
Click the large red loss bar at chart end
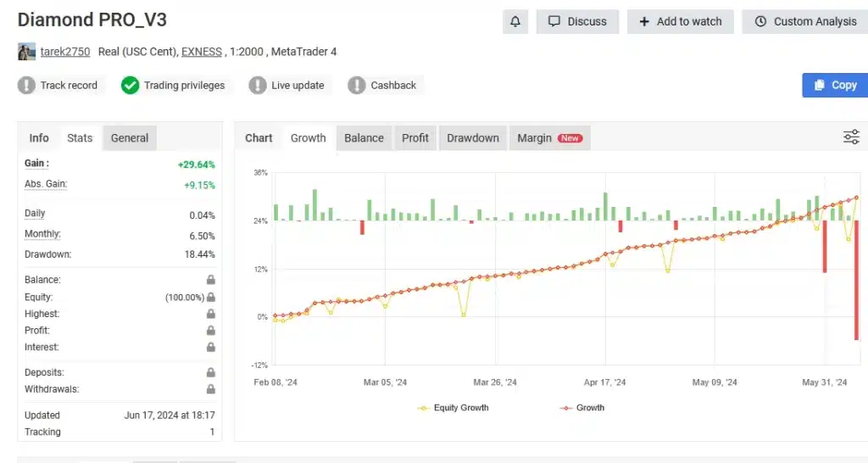click(x=857, y=280)
